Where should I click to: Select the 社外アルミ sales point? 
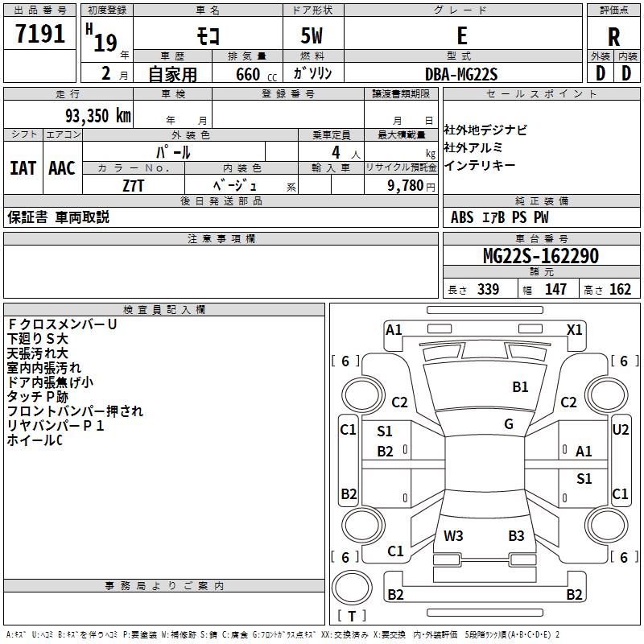[473, 147]
